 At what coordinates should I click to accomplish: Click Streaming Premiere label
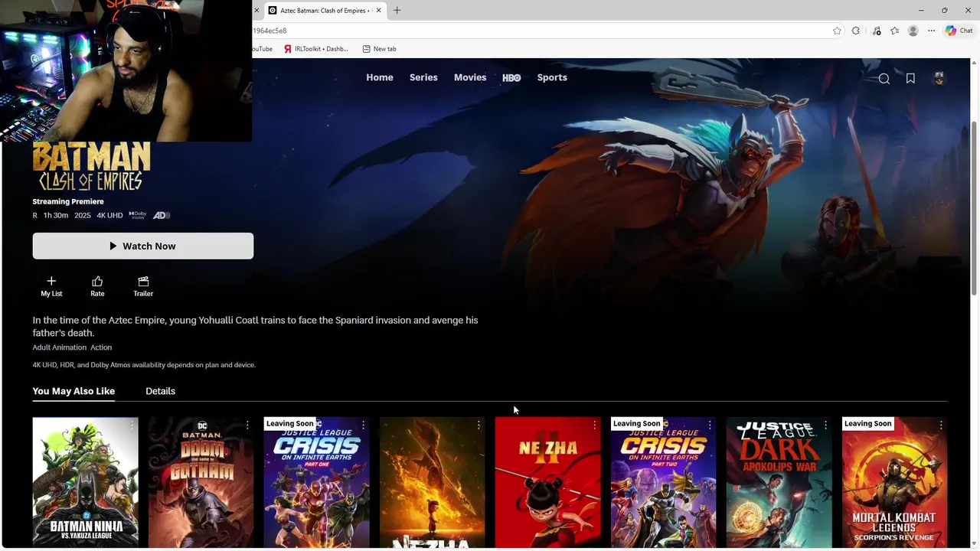68,201
